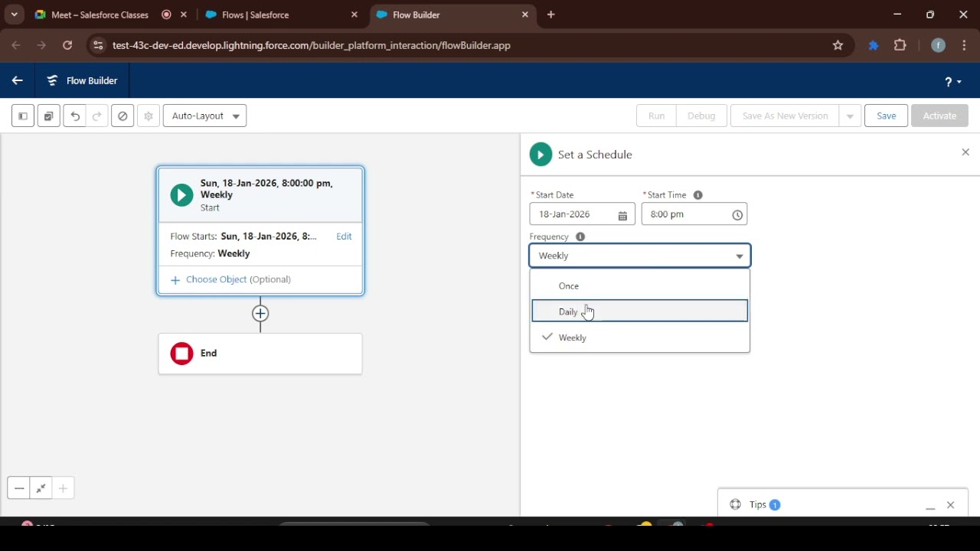Open the browser tab search dropdown
The width and height of the screenshot is (980, 551).
tap(14, 15)
